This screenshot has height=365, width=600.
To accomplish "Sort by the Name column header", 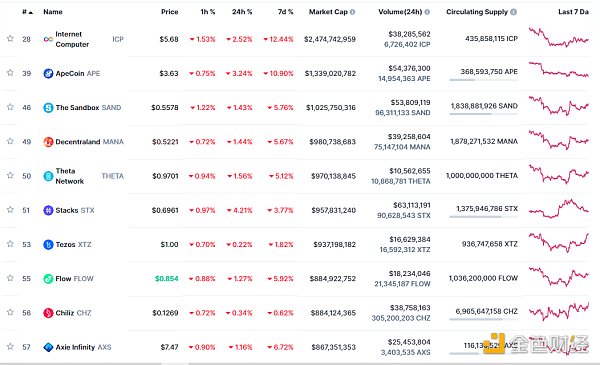I will tap(53, 12).
